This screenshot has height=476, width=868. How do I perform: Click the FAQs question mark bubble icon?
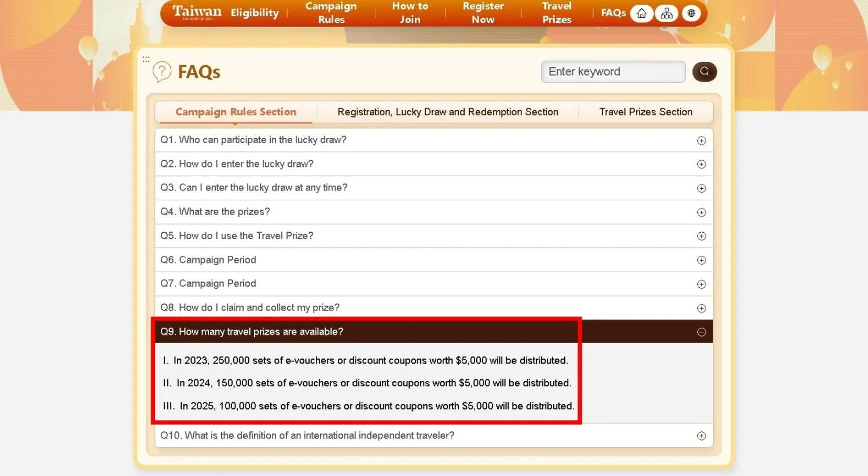(x=162, y=71)
